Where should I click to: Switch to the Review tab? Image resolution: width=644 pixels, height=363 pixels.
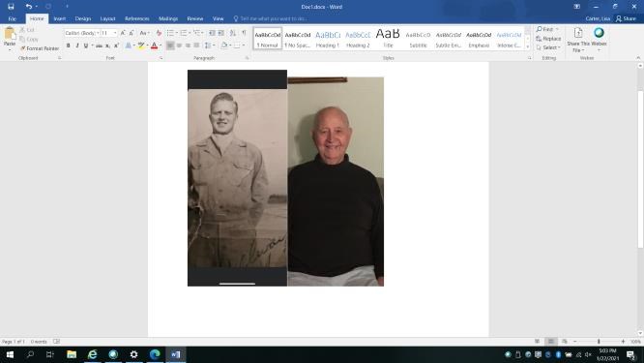[195, 19]
